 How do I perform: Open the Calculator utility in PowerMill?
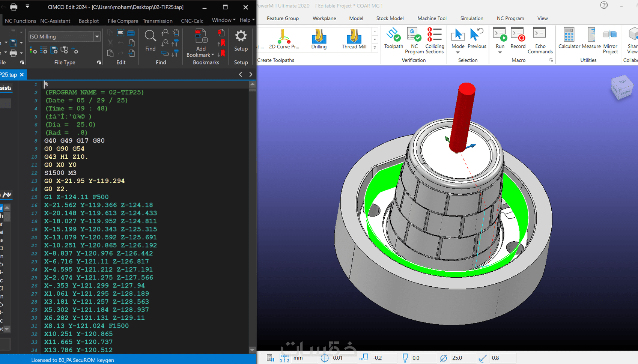click(x=569, y=38)
